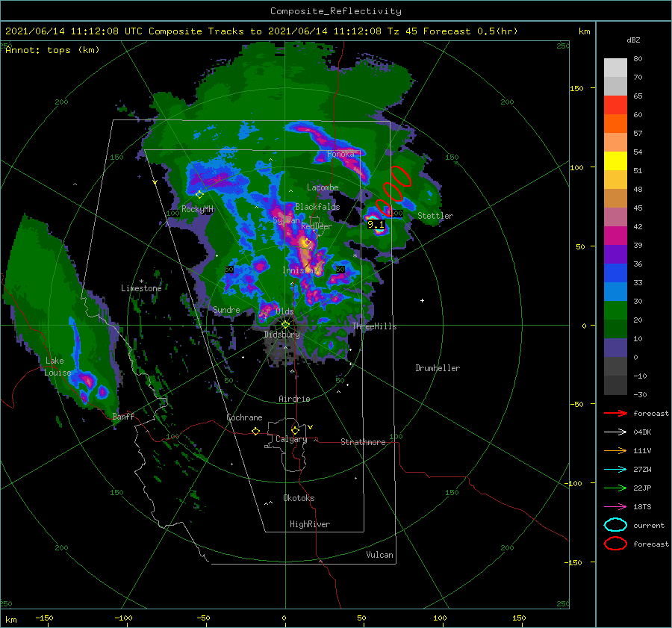Select the Airdrie town label
This screenshot has height=628, width=672.
(294, 399)
